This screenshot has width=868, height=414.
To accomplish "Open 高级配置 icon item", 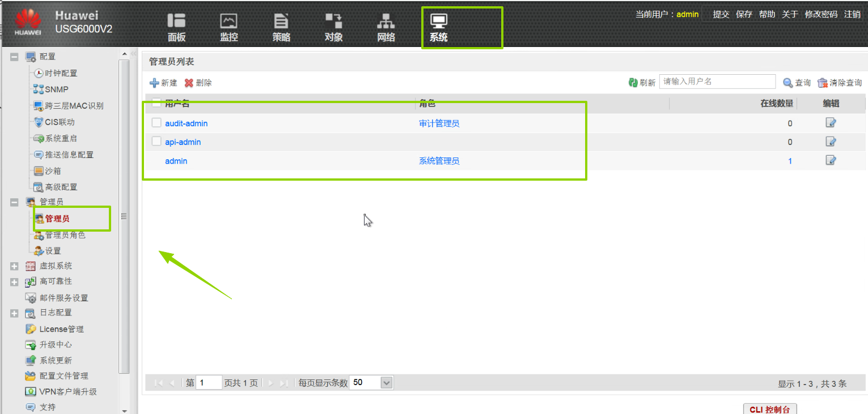I will coord(56,187).
